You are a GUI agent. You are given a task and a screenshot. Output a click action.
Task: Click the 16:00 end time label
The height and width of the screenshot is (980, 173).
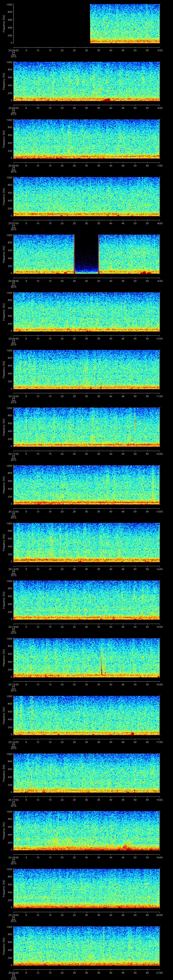159,684
